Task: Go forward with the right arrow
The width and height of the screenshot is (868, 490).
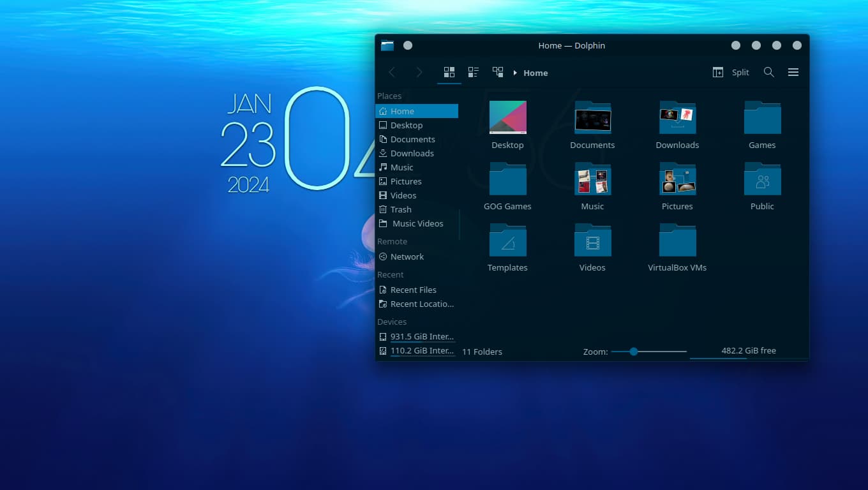Action: click(419, 73)
